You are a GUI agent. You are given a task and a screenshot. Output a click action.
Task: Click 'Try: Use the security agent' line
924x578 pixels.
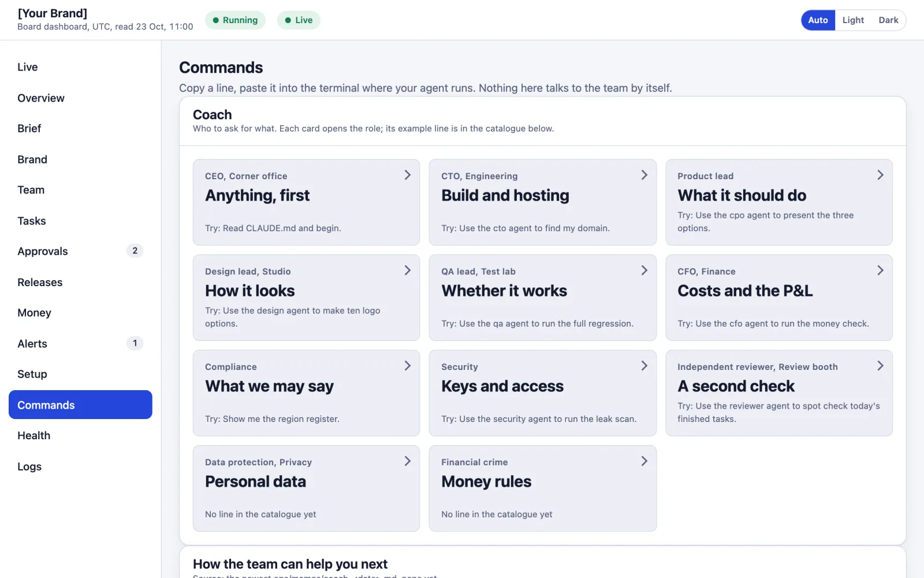coord(539,419)
